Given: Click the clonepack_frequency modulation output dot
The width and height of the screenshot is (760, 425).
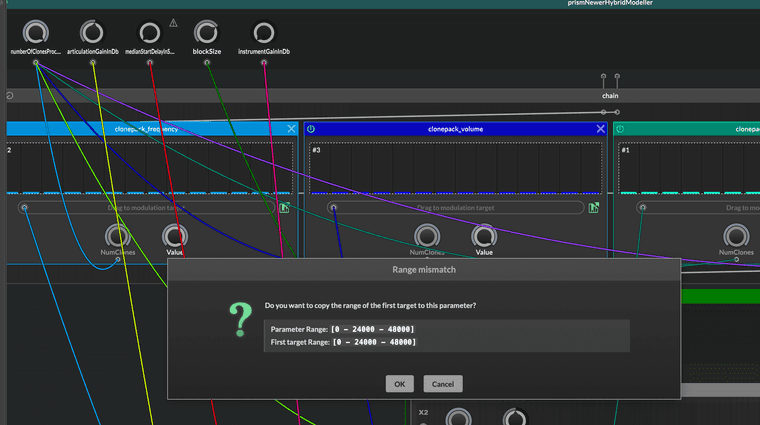Looking at the screenshot, I should [24, 207].
